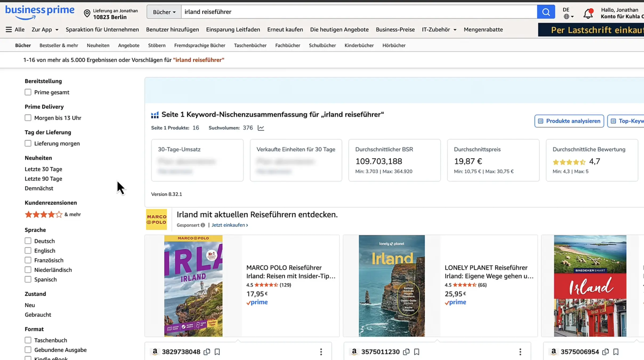This screenshot has width=644, height=360.
Task: Click Erneut kaufen nav link
Action: click(x=285, y=30)
